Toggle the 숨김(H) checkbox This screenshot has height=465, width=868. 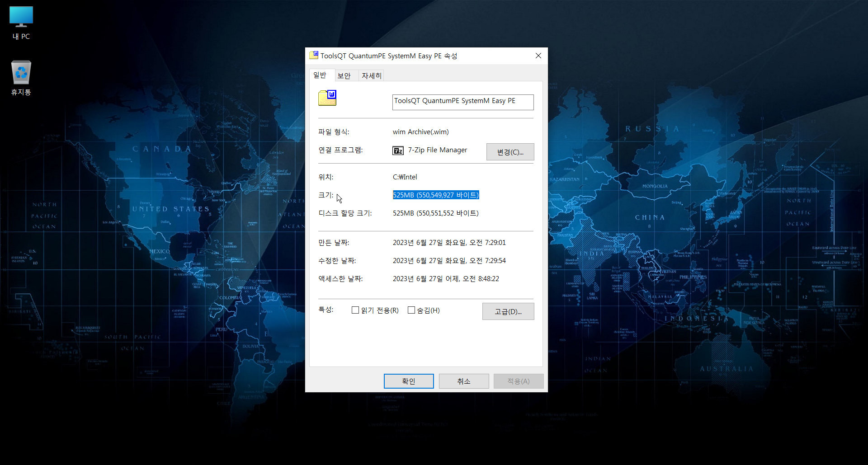click(x=411, y=310)
